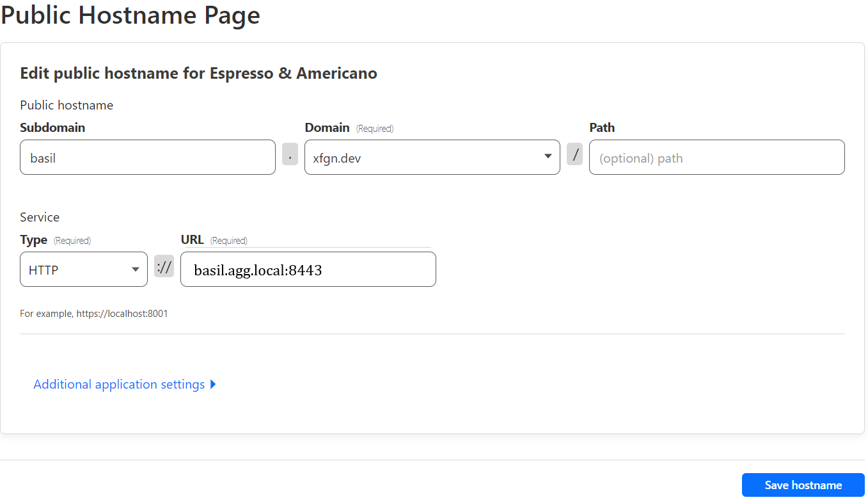Viewport: 868px width, 500px height.
Task: Click the Path field label
Action: pyautogui.click(x=602, y=127)
